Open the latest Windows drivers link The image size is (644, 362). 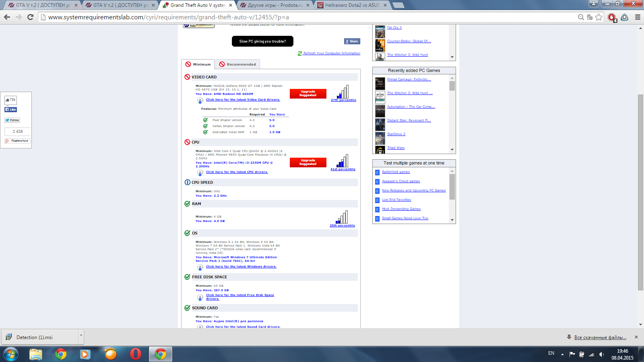pyautogui.click(x=241, y=266)
